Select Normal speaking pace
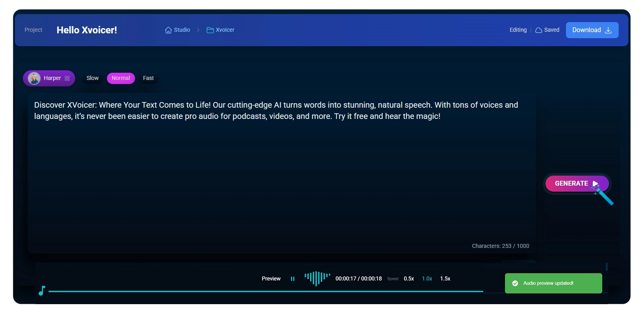The height and width of the screenshot is (315, 644). tap(121, 78)
